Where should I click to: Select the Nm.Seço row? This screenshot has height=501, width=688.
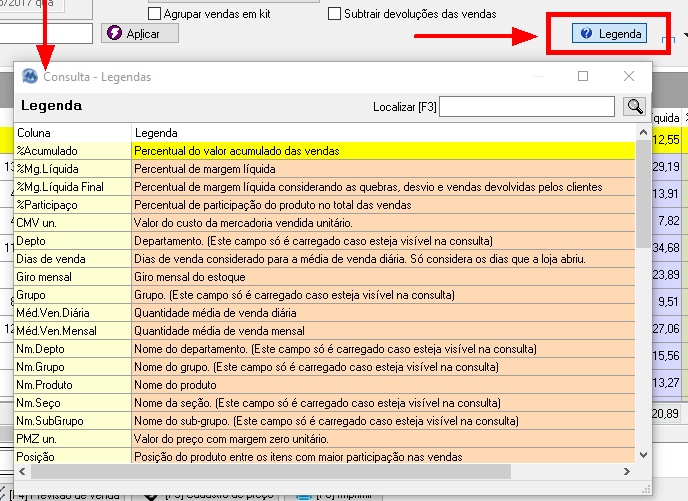[x=325, y=403]
